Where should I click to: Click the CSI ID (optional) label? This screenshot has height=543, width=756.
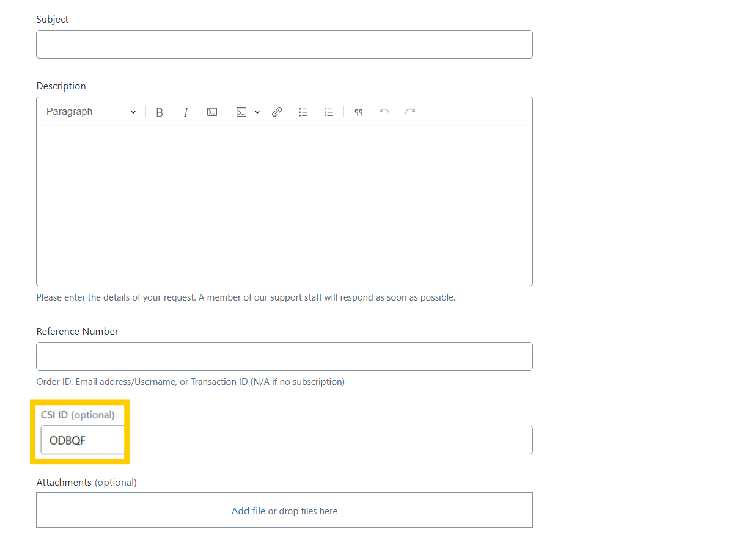pos(78,415)
